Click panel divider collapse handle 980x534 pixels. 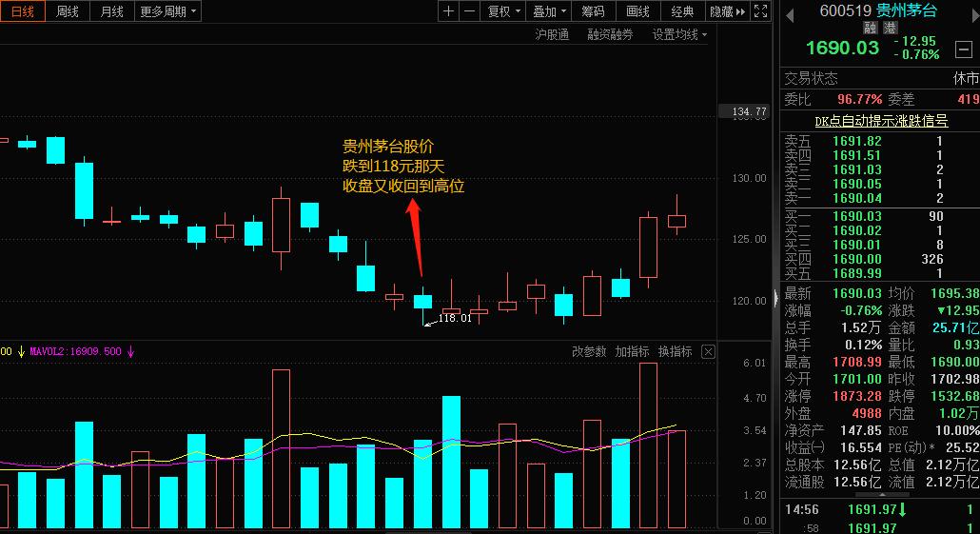pyautogui.click(x=776, y=297)
